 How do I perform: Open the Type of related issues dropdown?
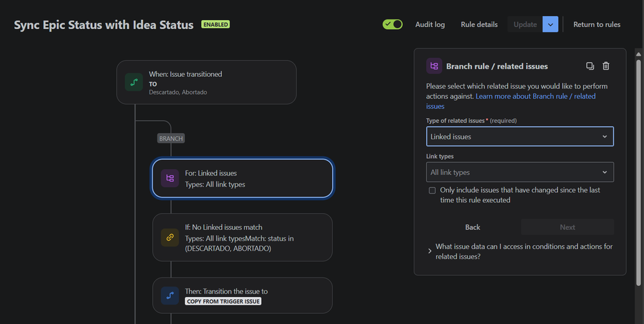520,137
